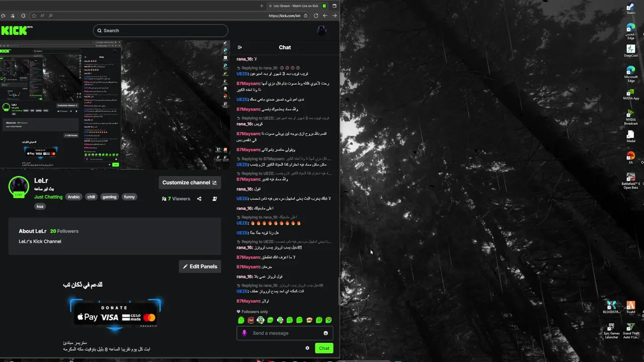
Task: Send message with green Chat button
Action: [324, 348]
